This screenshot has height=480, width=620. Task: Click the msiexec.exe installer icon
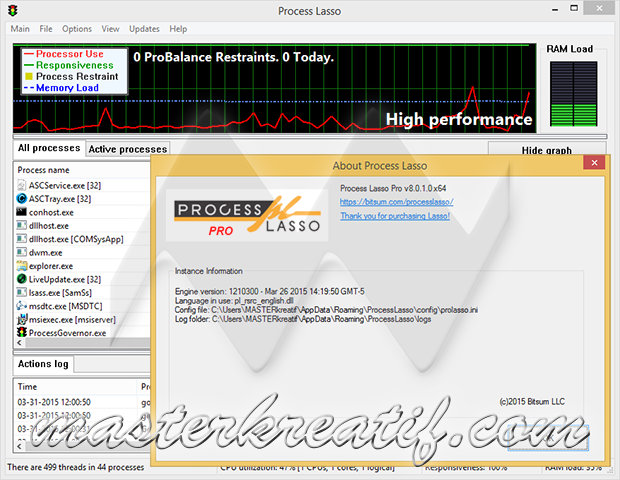(21, 319)
